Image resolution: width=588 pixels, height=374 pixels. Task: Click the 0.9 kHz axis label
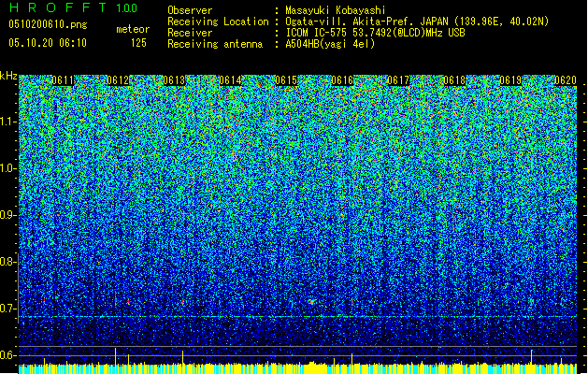[8, 215]
